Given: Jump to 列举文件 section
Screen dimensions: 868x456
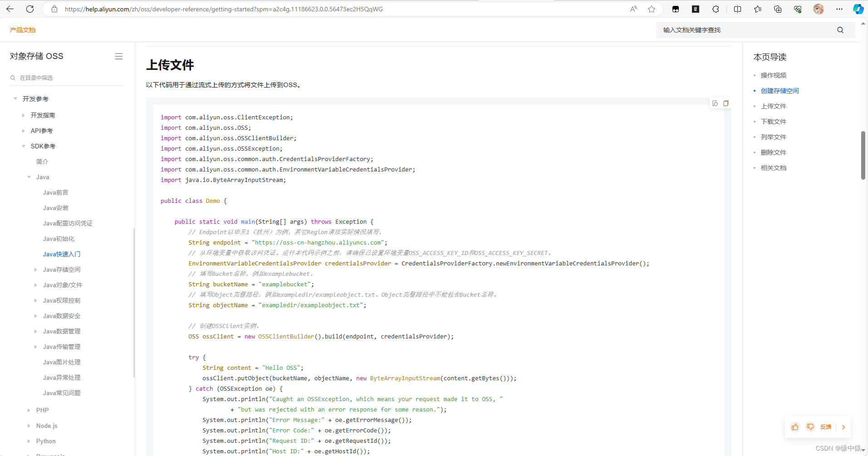Looking at the screenshot, I should coord(774,137).
